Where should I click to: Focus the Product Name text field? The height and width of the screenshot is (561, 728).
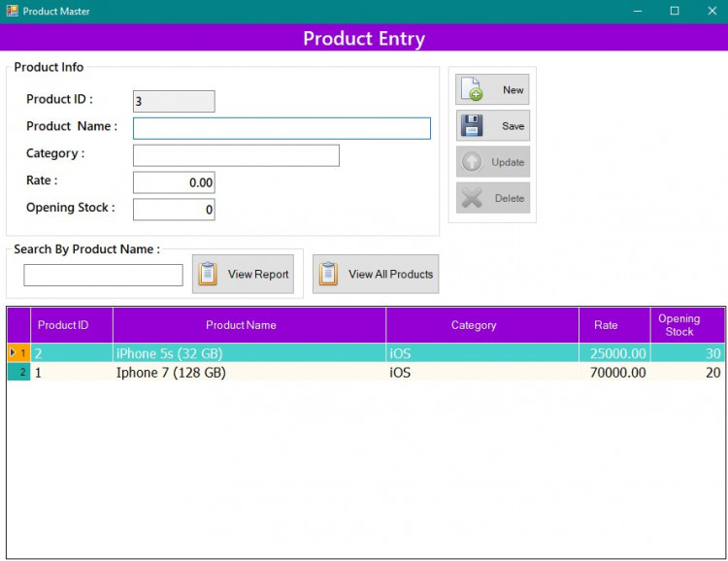tap(281, 128)
